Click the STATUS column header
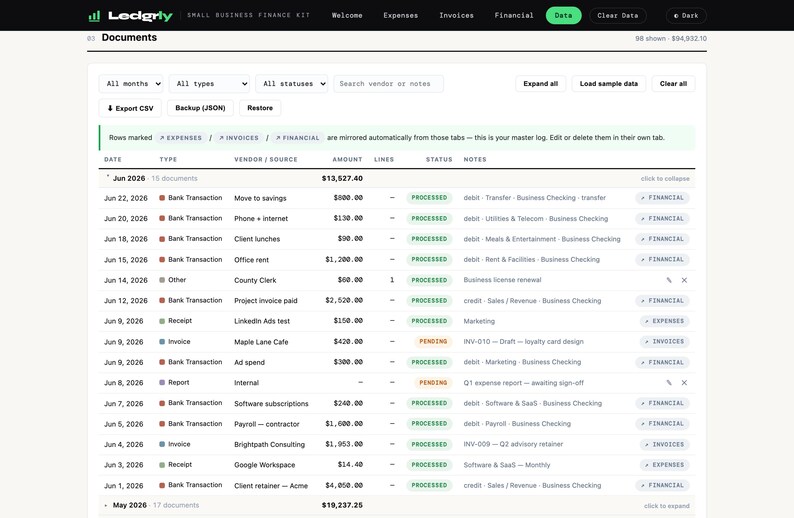The height and width of the screenshot is (518, 794). [x=439, y=160]
